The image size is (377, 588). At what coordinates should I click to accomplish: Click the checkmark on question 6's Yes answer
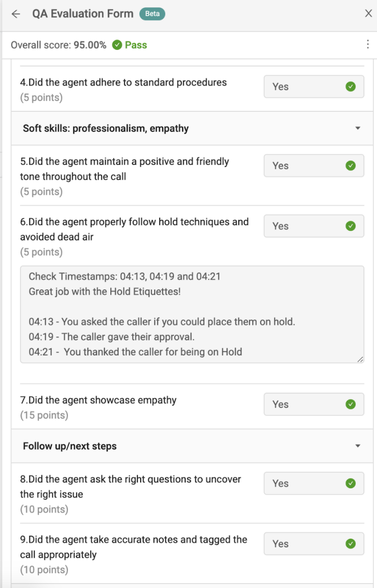pos(351,226)
